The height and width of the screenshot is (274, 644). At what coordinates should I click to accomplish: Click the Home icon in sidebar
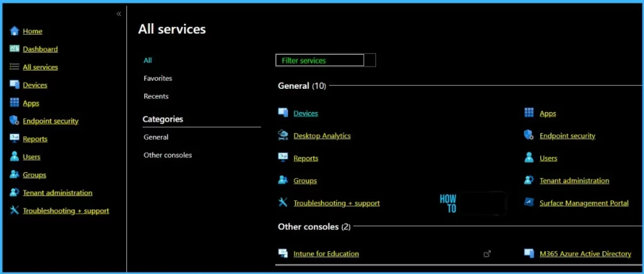(x=14, y=31)
